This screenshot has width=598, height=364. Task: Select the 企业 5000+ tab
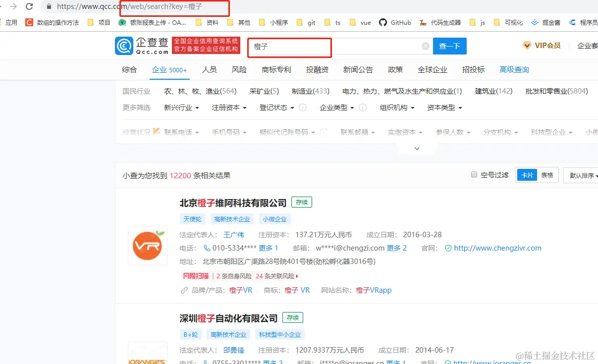pyautogui.click(x=169, y=70)
